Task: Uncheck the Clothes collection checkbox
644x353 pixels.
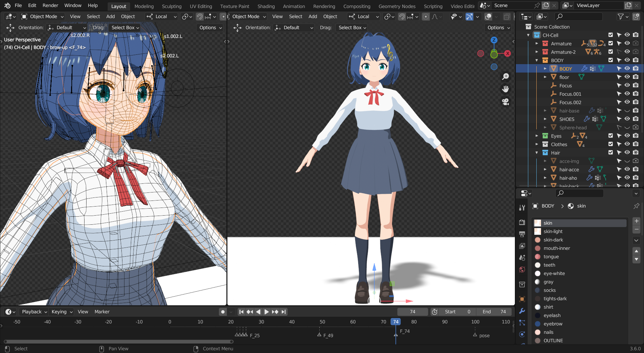Action: click(610, 144)
